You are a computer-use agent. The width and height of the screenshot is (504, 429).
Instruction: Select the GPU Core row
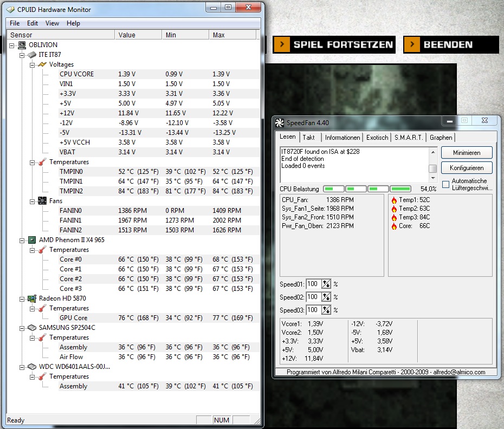(158, 318)
